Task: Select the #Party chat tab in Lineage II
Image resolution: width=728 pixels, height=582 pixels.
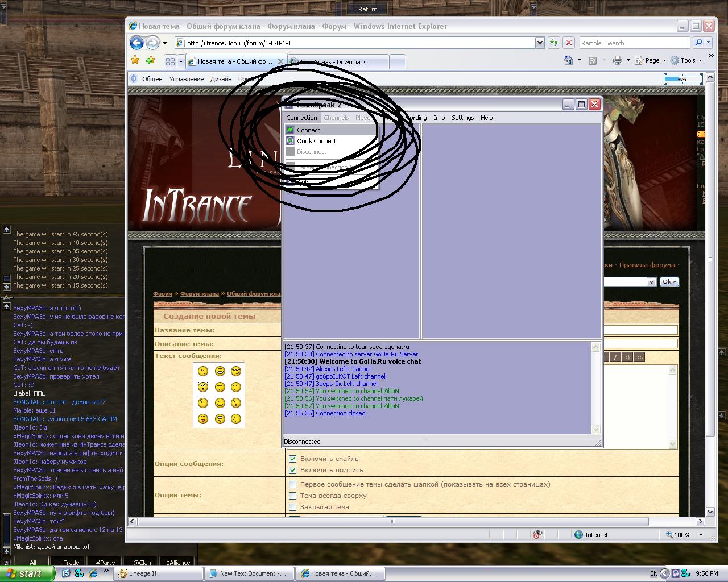Action: coord(105,563)
